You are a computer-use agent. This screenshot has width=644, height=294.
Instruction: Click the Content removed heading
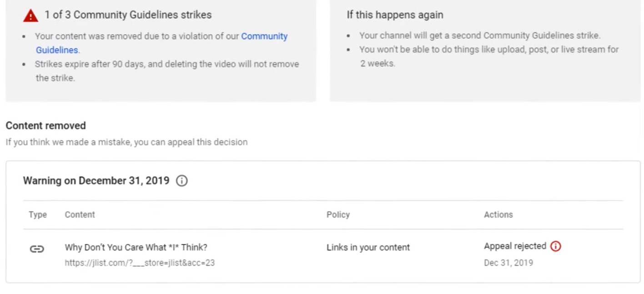(x=45, y=126)
